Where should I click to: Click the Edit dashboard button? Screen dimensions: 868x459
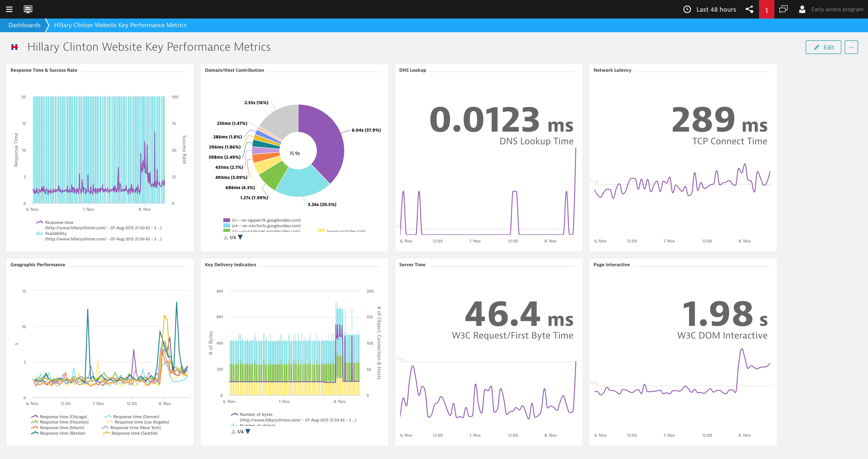[823, 47]
